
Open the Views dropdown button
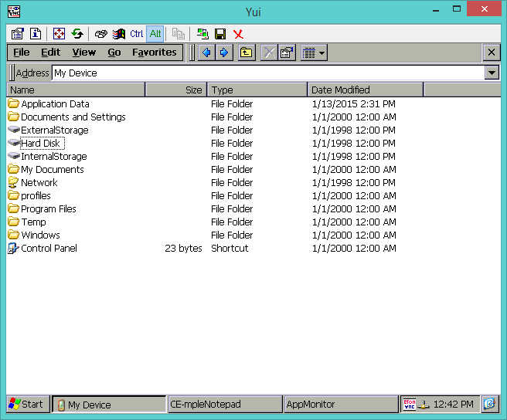click(314, 52)
